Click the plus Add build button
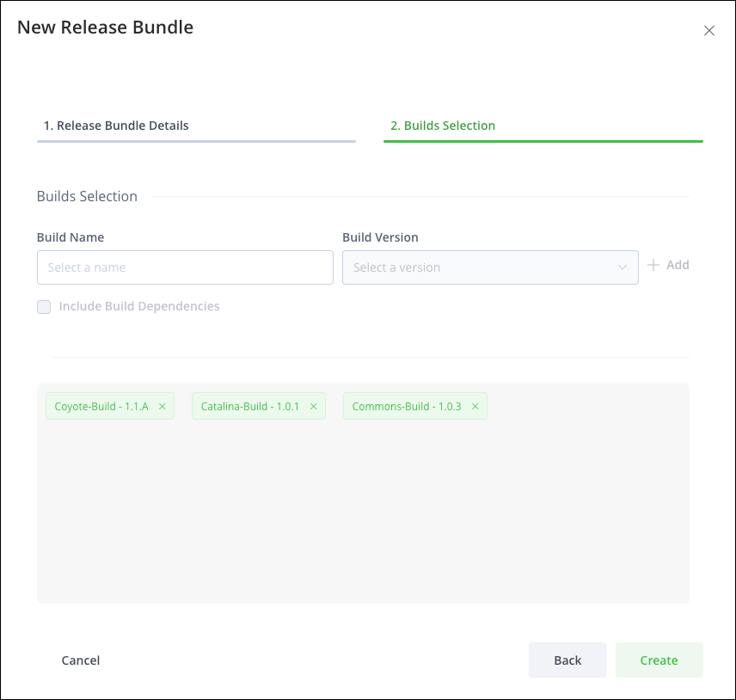 coord(668,265)
